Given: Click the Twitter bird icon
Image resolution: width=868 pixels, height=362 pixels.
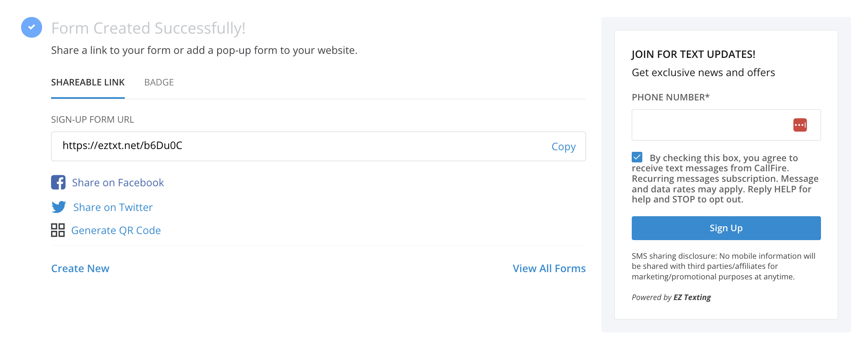Looking at the screenshot, I should (x=58, y=207).
